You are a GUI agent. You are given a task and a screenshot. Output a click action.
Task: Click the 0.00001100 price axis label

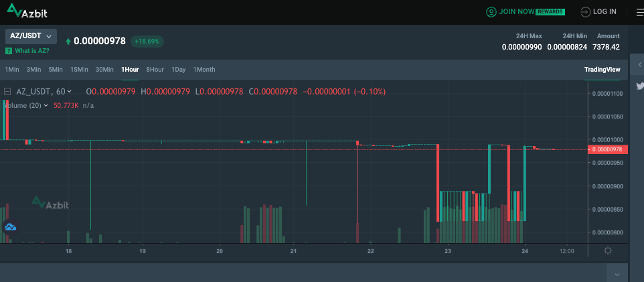click(608, 94)
